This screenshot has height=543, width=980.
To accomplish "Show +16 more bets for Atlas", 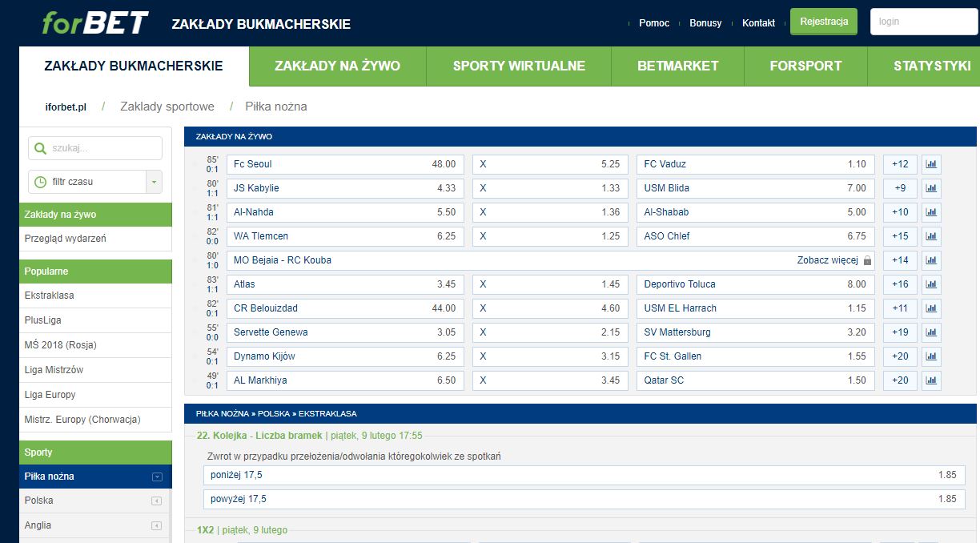I will (x=900, y=284).
